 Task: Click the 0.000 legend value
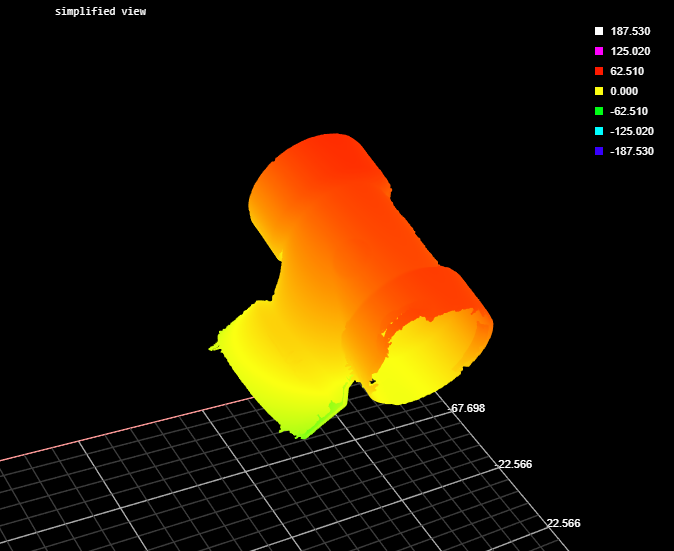[x=624, y=91]
